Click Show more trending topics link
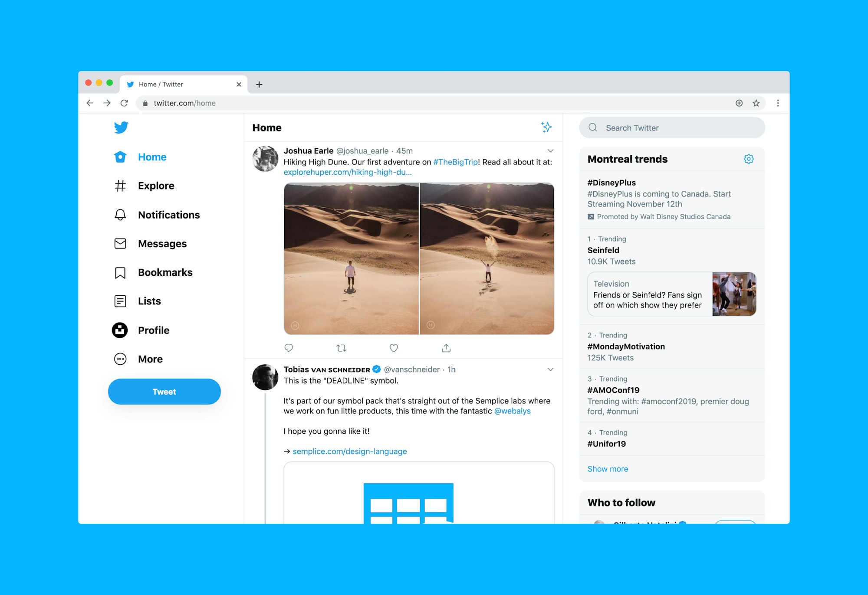 click(608, 468)
